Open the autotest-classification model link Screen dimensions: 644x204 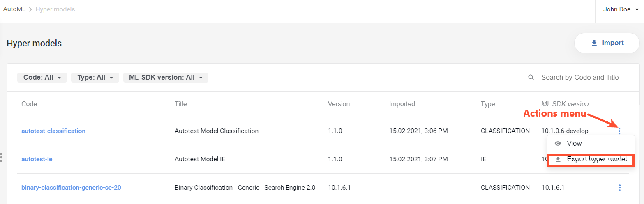coord(53,131)
